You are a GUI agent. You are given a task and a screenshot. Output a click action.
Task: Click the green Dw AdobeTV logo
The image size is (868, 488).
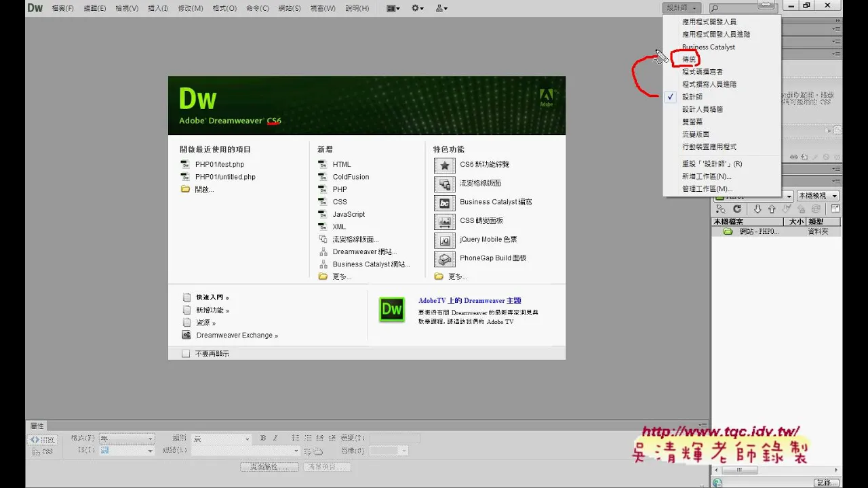point(392,310)
